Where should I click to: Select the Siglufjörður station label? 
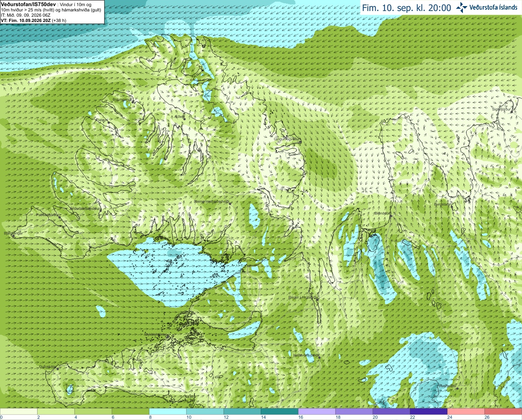(x=502, y=109)
